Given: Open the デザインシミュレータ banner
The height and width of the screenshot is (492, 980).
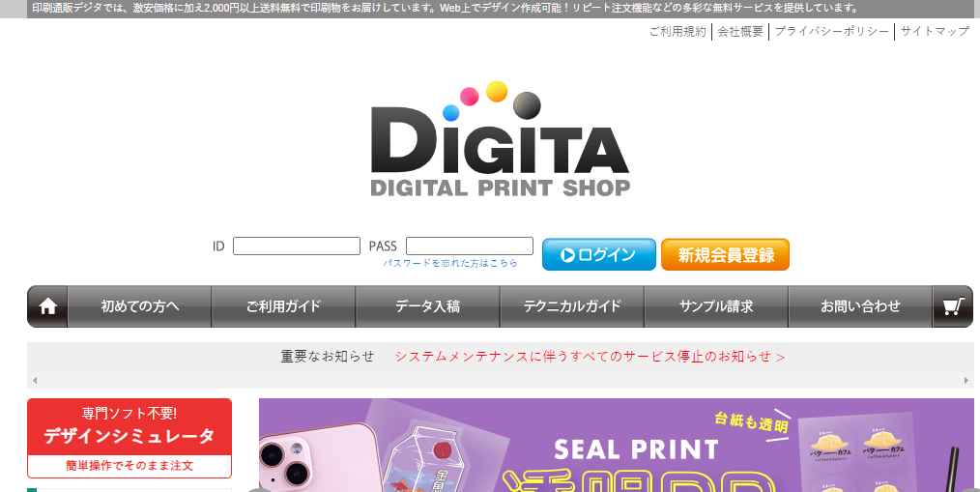Looking at the screenshot, I should pos(130,438).
